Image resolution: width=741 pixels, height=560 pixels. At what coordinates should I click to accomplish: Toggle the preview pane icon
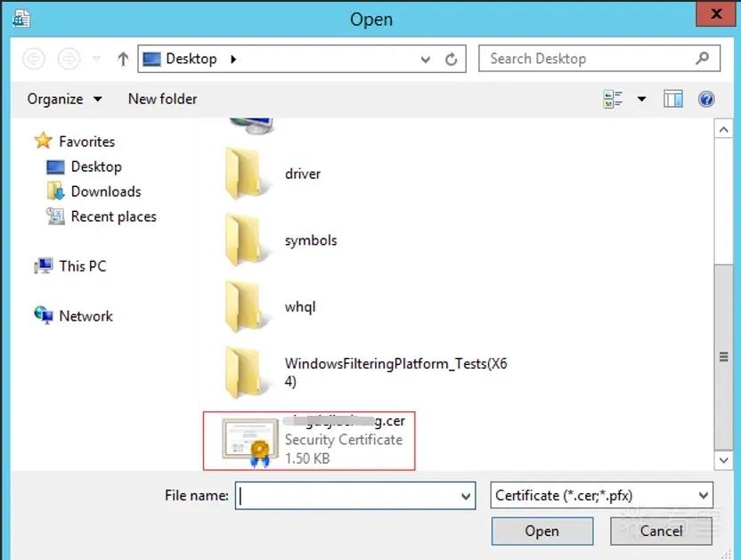point(673,99)
